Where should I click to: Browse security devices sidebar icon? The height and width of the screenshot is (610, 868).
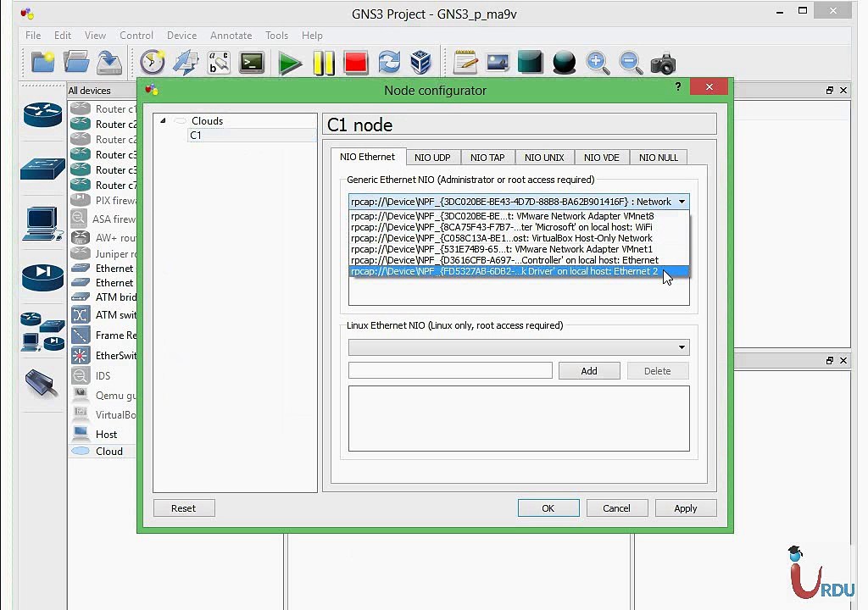click(42, 277)
